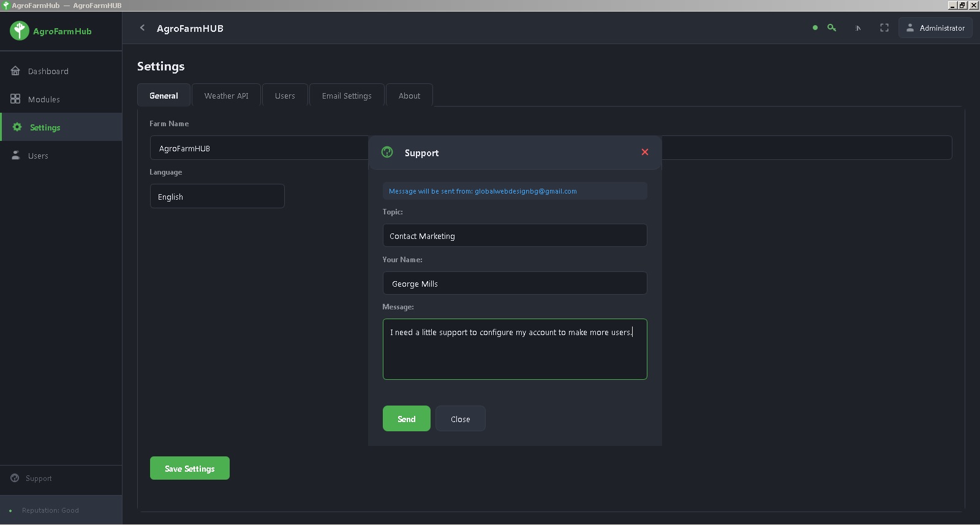Send the support message

(407, 418)
